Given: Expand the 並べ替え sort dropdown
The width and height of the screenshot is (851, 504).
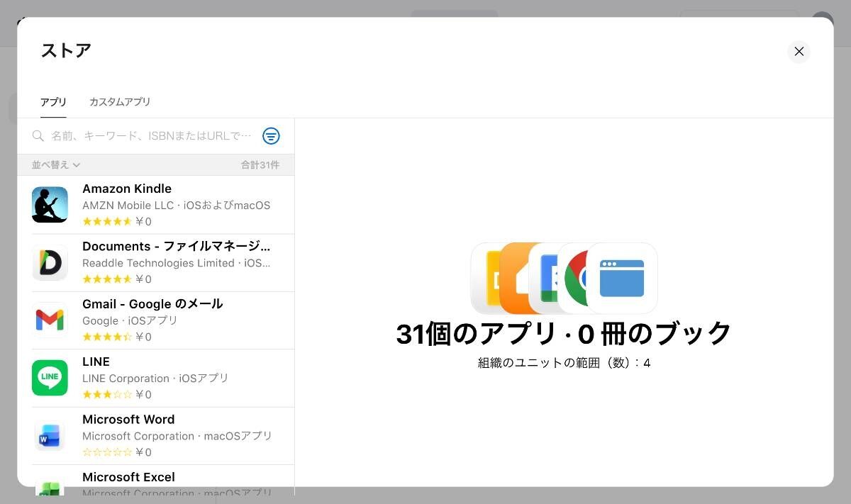Looking at the screenshot, I should 56,165.
